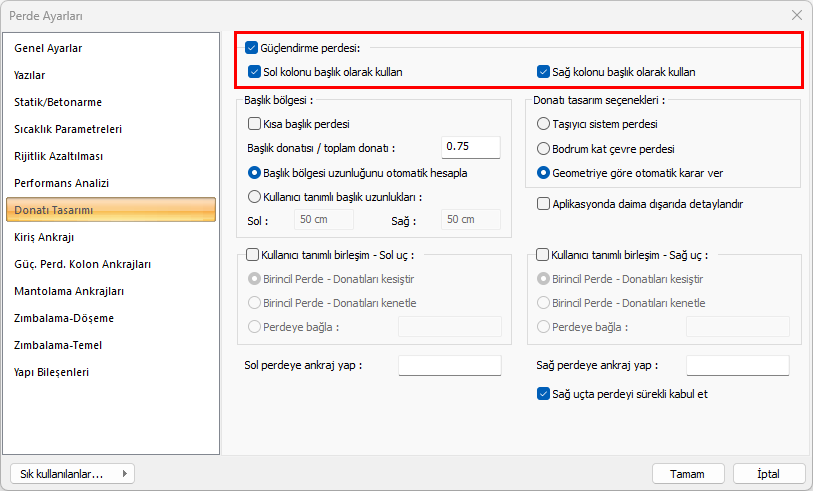Select Taşıyıcı sistem perdesi radio option
813x491 pixels.
click(543, 124)
